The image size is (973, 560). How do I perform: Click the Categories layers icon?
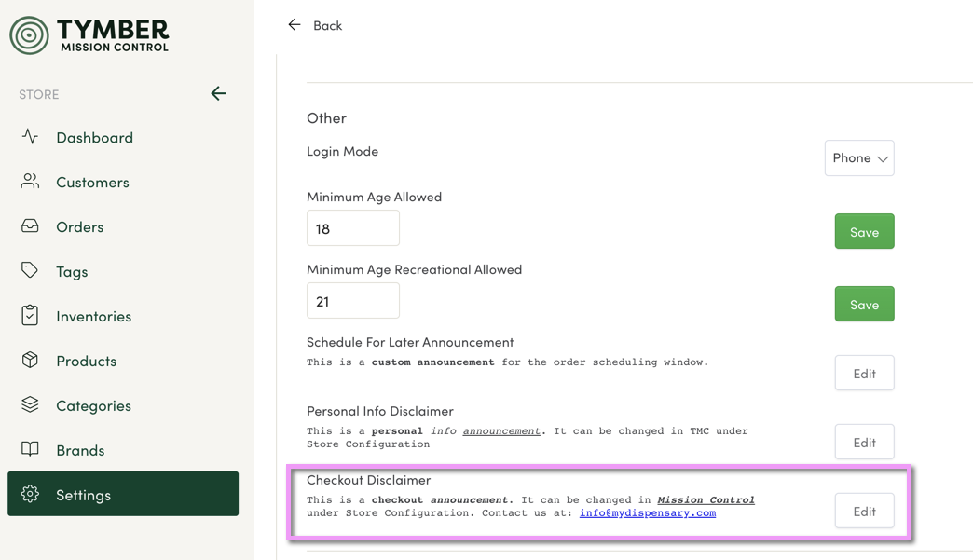point(30,405)
